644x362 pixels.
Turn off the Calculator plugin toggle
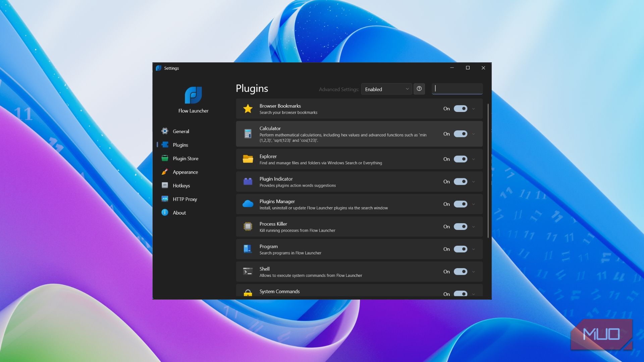click(460, 134)
